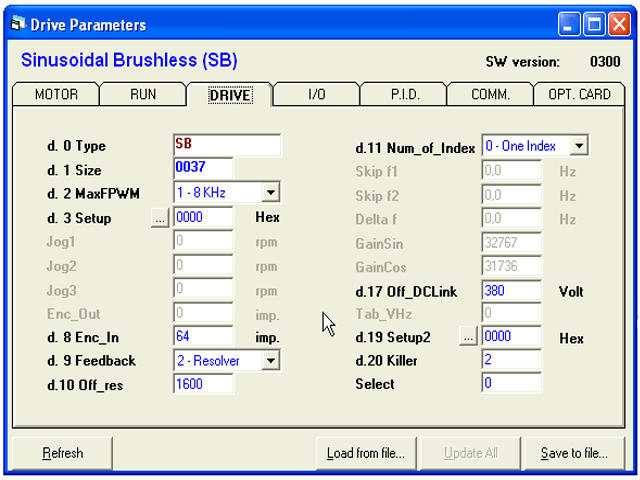Click the Drive Parameters title bar icon
Viewport: 640px width, 480px height.
[x=18, y=24]
